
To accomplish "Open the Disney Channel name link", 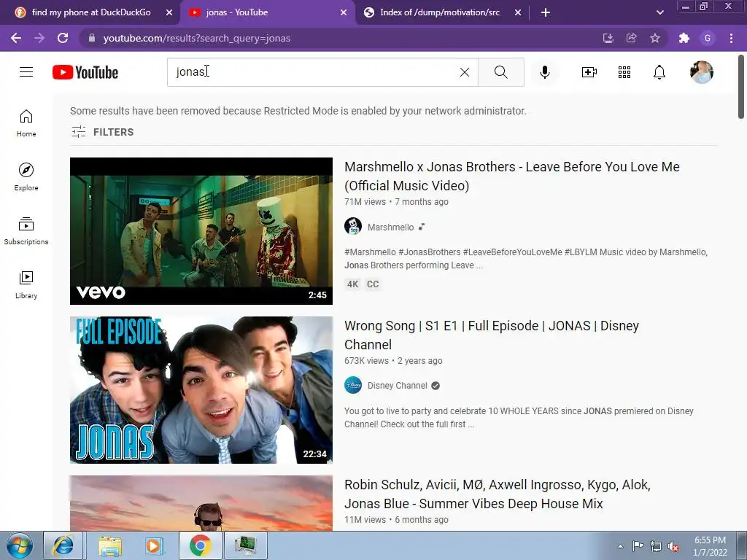I will tap(398, 386).
